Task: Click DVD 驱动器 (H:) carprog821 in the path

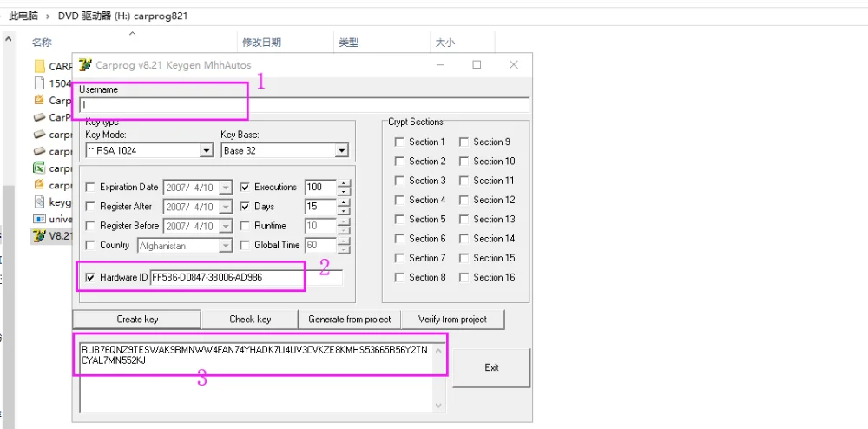Action: coord(123,16)
